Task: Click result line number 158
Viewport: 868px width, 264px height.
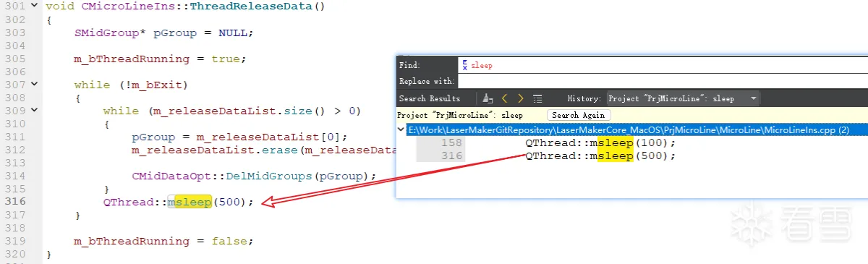Action: coord(451,142)
